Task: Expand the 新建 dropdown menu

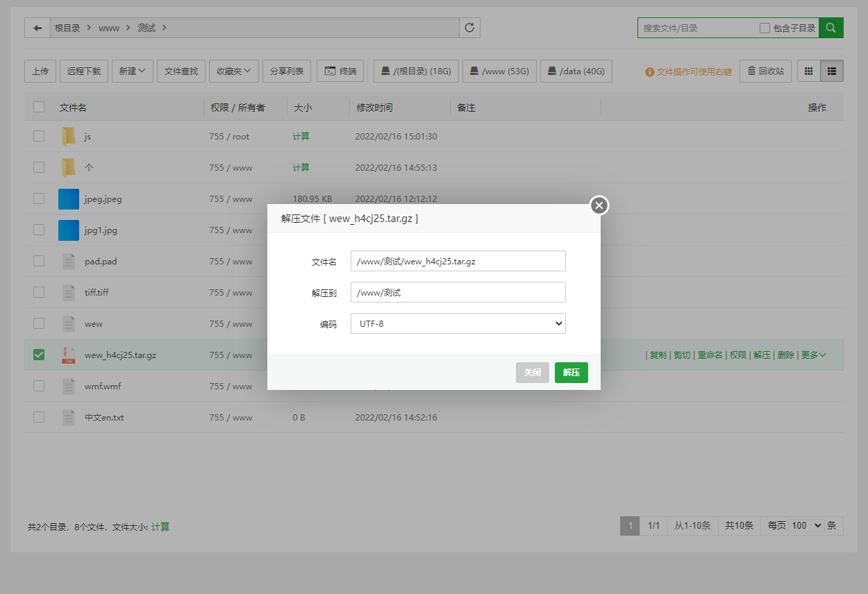Action: tap(132, 71)
